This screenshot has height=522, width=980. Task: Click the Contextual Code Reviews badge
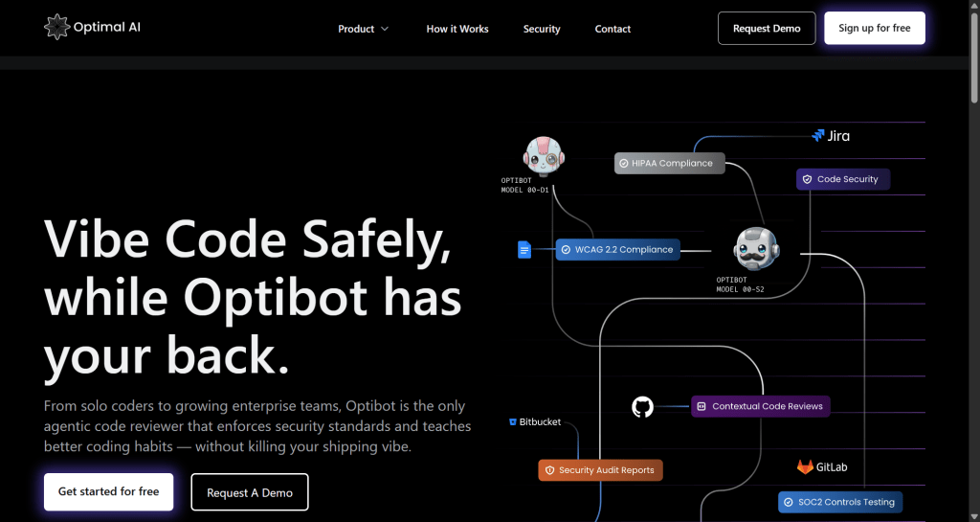761,406
